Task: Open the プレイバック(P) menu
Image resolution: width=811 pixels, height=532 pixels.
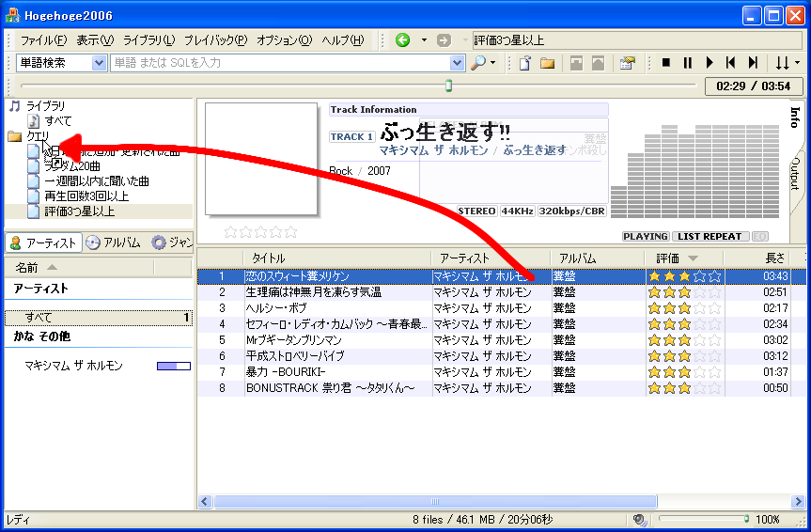Action: coord(216,39)
